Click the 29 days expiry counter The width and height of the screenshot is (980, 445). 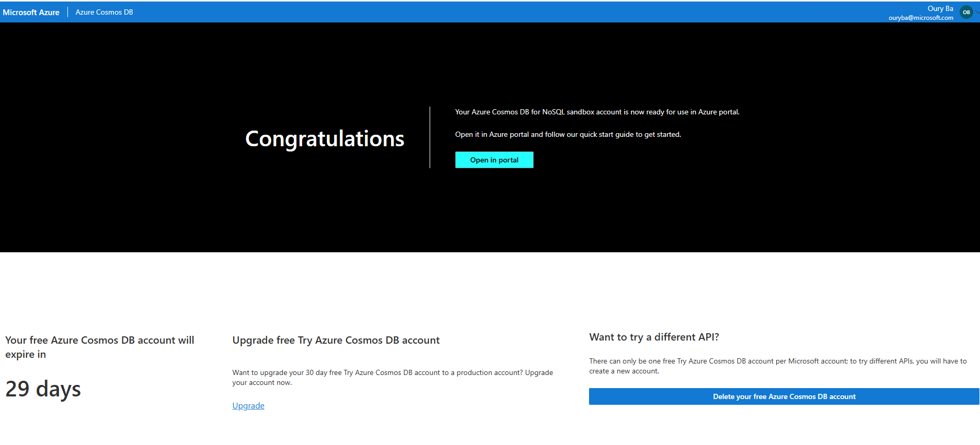click(x=43, y=389)
